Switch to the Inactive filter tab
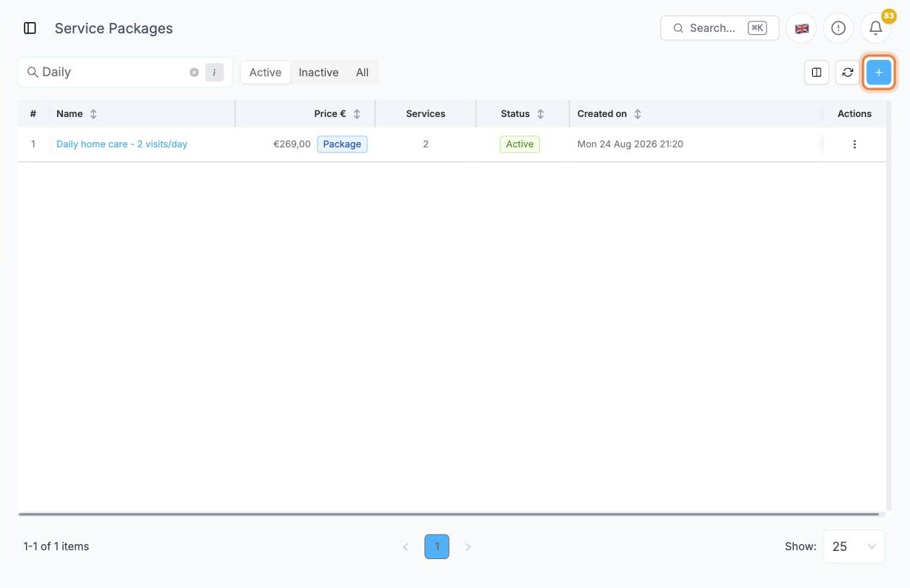Screen dimensions: 910x588 pyautogui.click(x=318, y=73)
